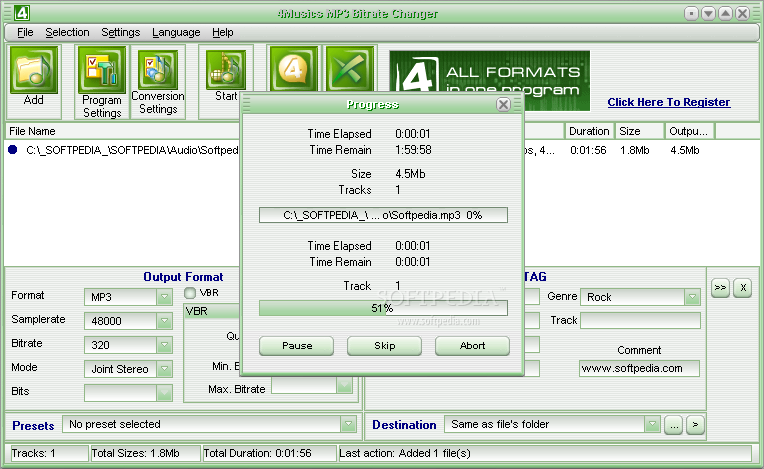Click the Duration column header

tap(589, 131)
